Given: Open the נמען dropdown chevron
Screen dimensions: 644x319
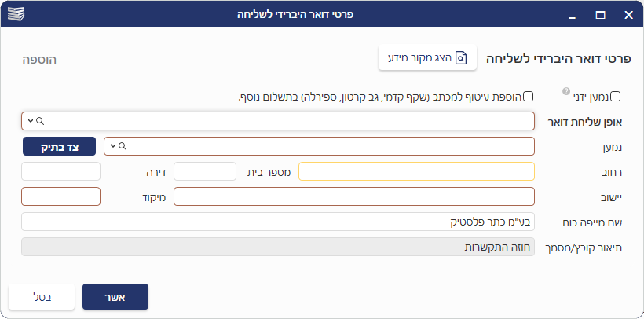Looking at the screenshot, I should point(113,146).
